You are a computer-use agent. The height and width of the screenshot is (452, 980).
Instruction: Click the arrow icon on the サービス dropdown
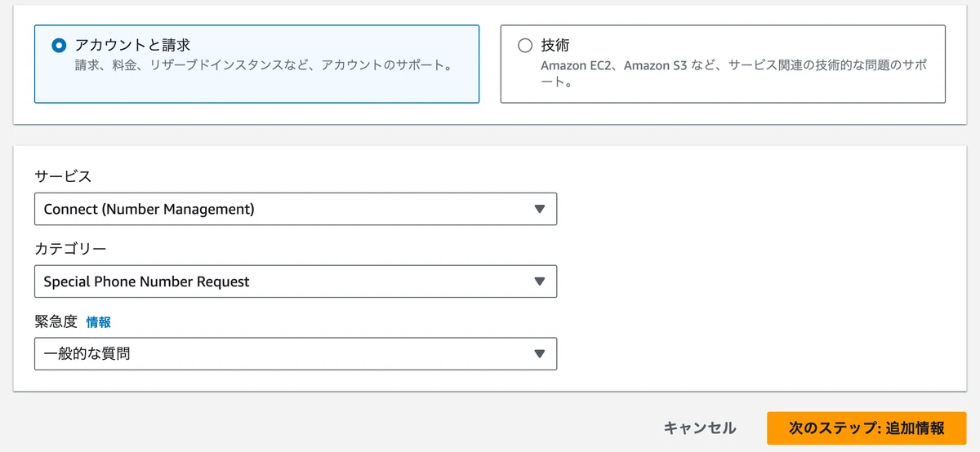point(539,209)
